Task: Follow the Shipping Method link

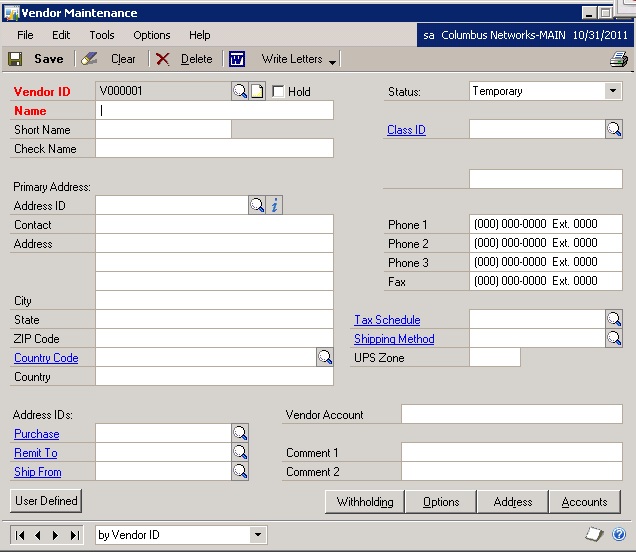Action: [x=394, y=339]
